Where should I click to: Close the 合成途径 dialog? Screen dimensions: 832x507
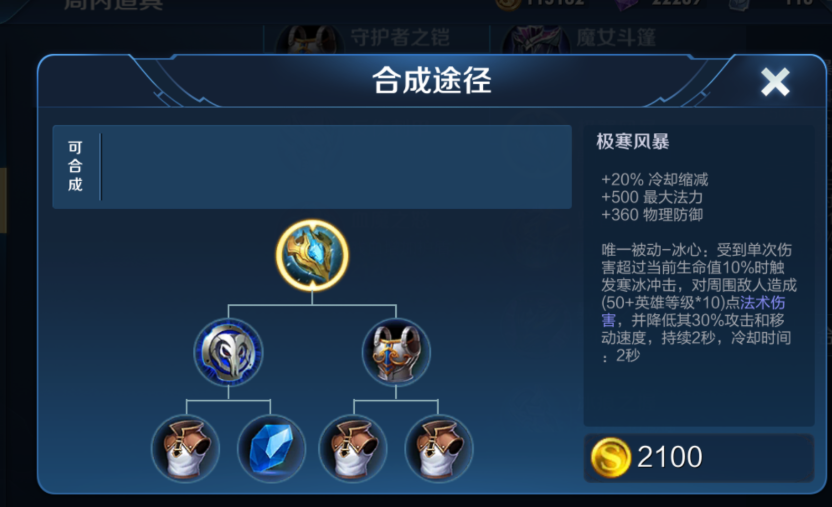775,82
